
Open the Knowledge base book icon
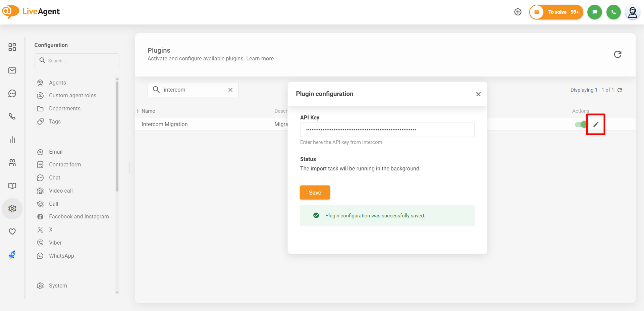tap(12, 186)
